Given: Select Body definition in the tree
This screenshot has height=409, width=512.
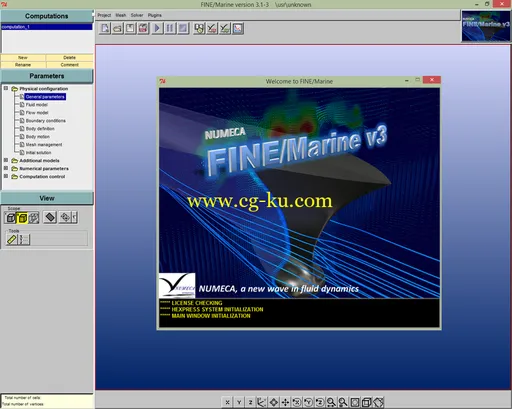Looking at the screenshot, I should tap(40, 129).
